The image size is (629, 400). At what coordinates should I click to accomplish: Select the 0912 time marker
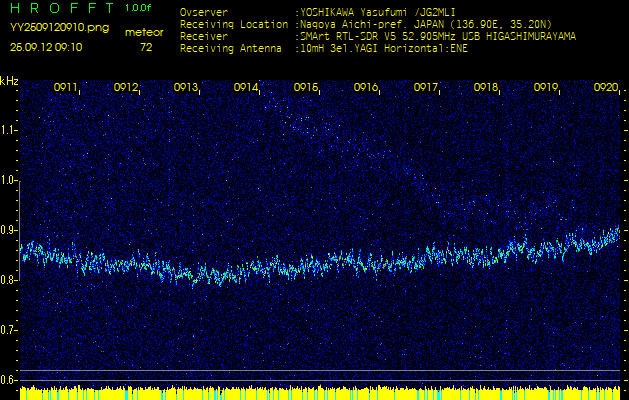[x=126, y=88]
